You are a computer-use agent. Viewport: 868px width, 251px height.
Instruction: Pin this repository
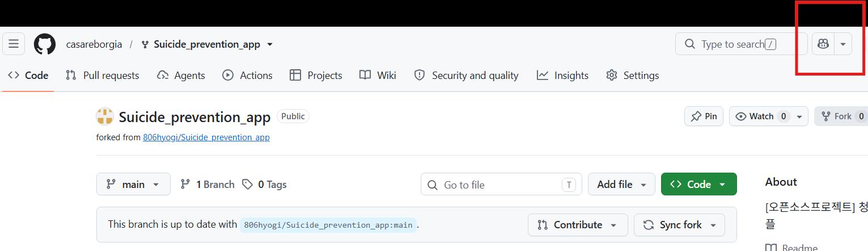pyautogui.click(x=704, y=116)
